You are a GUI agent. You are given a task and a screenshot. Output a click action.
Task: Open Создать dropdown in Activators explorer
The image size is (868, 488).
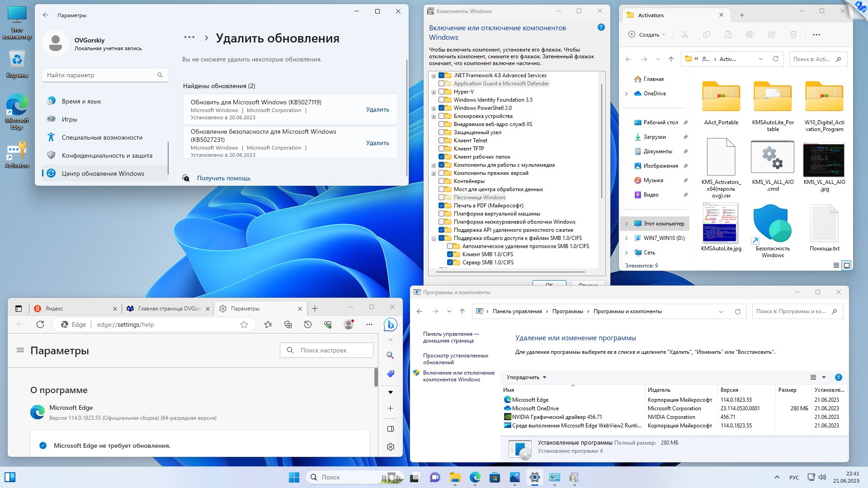coord(647,34)
